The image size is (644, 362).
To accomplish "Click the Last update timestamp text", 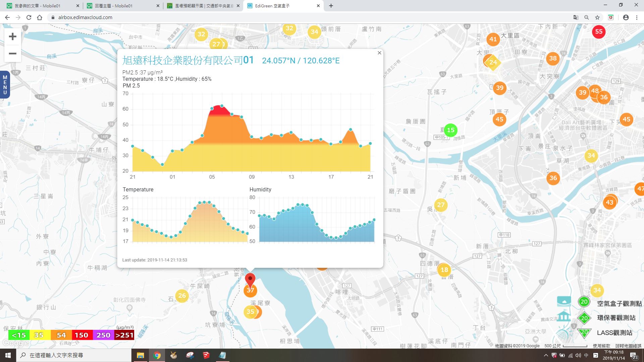I will tap(155, 260).
